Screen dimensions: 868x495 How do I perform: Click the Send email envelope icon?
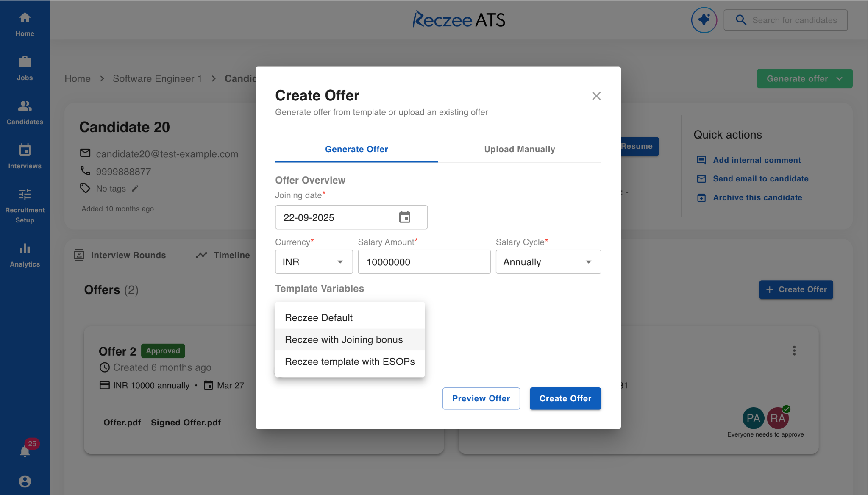tap(701, 179)
